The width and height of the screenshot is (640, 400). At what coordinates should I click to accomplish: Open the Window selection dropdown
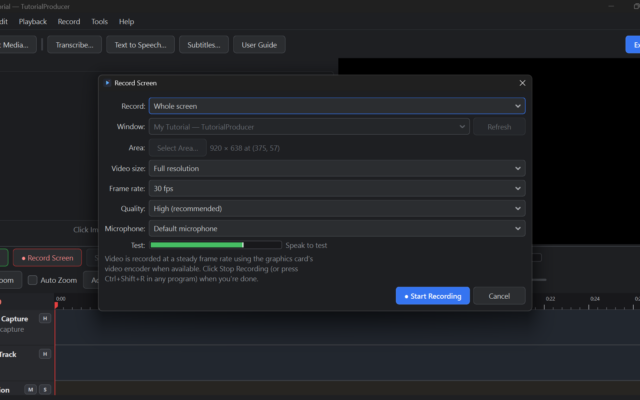pos(309,127)
